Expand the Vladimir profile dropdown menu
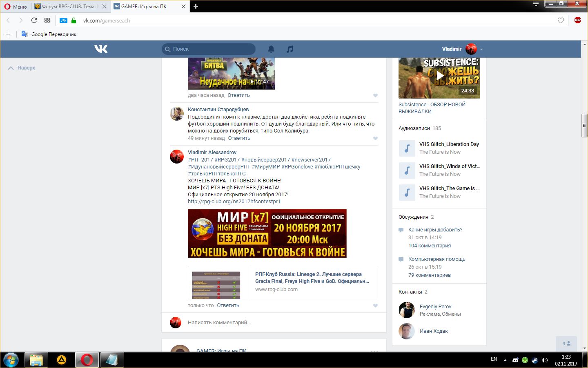 click(x=481, y=49)
